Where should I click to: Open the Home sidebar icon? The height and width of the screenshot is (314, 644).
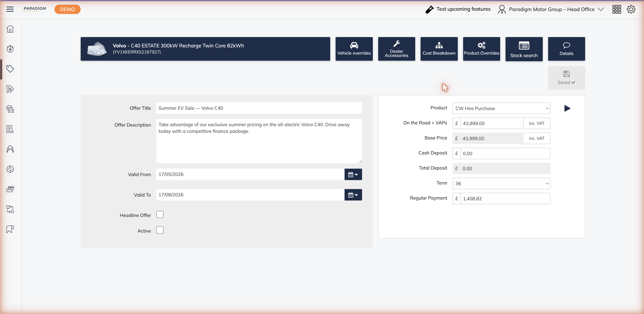[10, 29]
